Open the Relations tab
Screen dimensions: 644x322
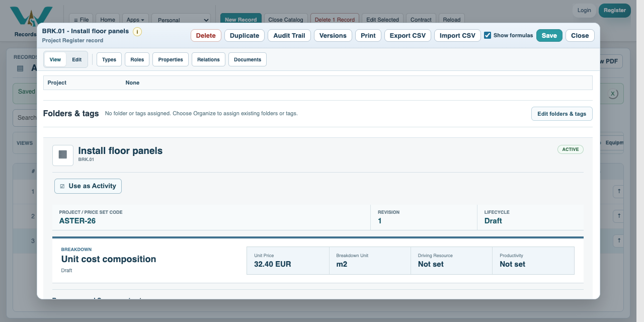pyautogui.click(x=208, y=59)
